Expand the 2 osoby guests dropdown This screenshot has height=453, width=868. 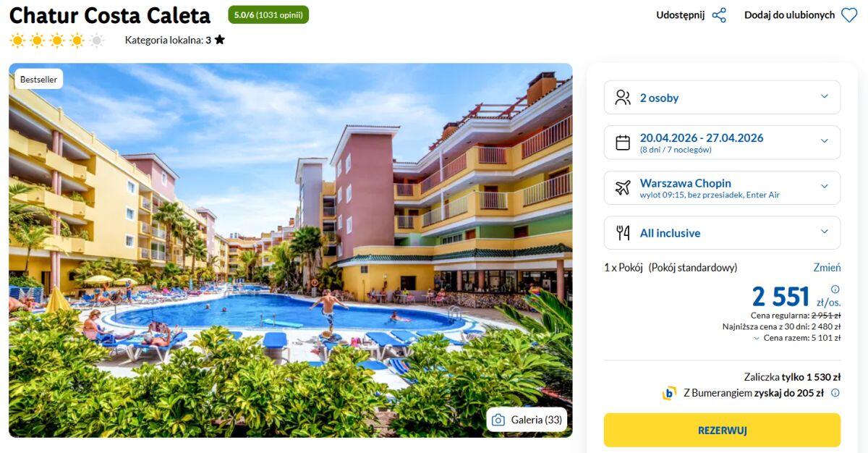[x=722, y=97]
